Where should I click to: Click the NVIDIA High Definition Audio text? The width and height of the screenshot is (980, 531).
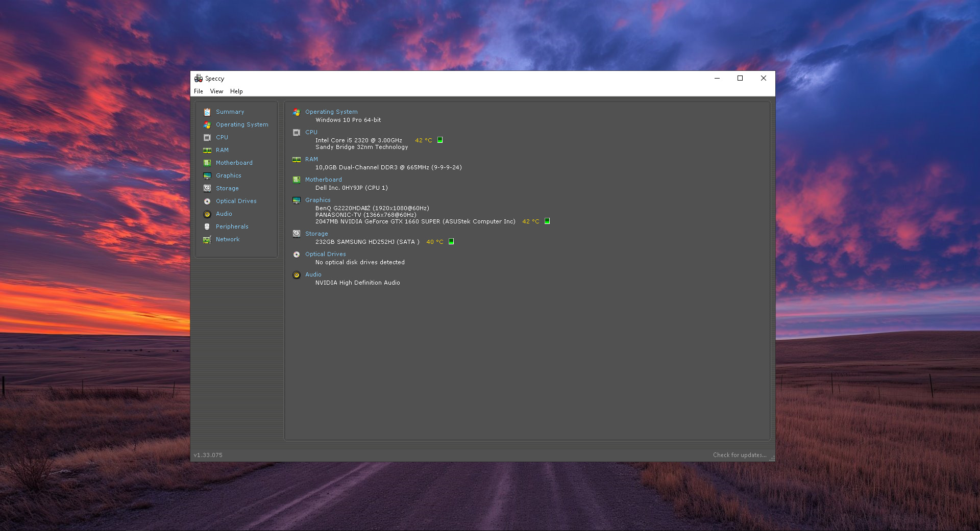358,283
